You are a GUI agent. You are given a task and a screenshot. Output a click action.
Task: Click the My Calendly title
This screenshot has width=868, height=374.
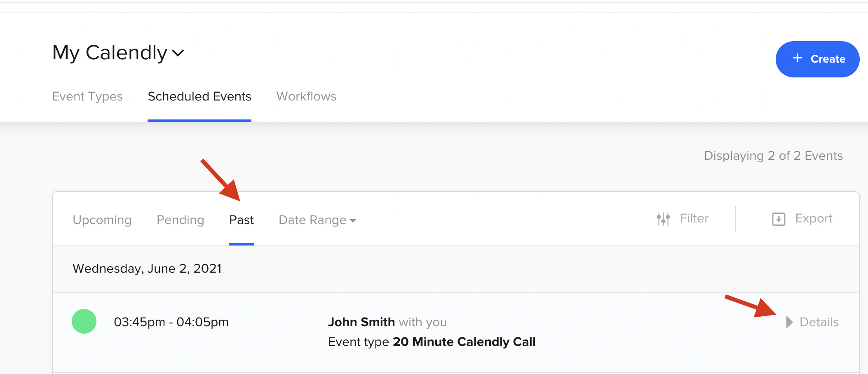click(110, 53)
